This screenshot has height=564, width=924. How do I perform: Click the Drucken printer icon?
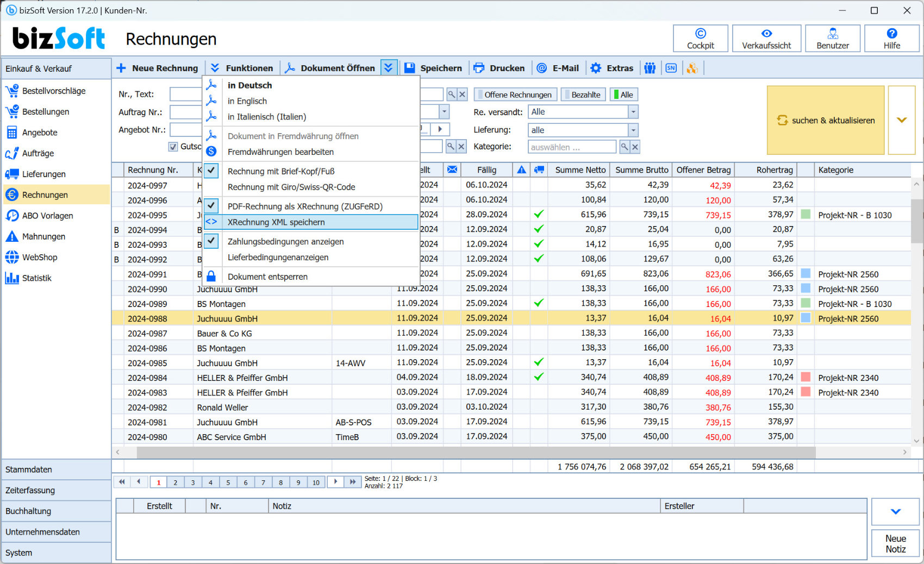[479, 68]
